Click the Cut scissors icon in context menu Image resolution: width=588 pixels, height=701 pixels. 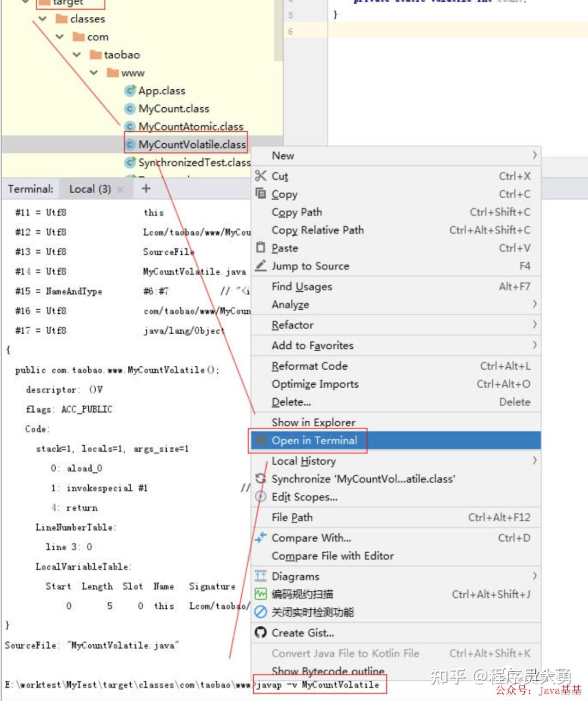tap(260, 176)
